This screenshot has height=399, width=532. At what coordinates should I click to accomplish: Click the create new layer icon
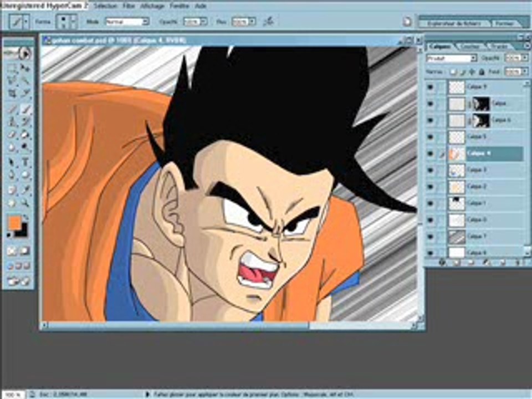503,262
